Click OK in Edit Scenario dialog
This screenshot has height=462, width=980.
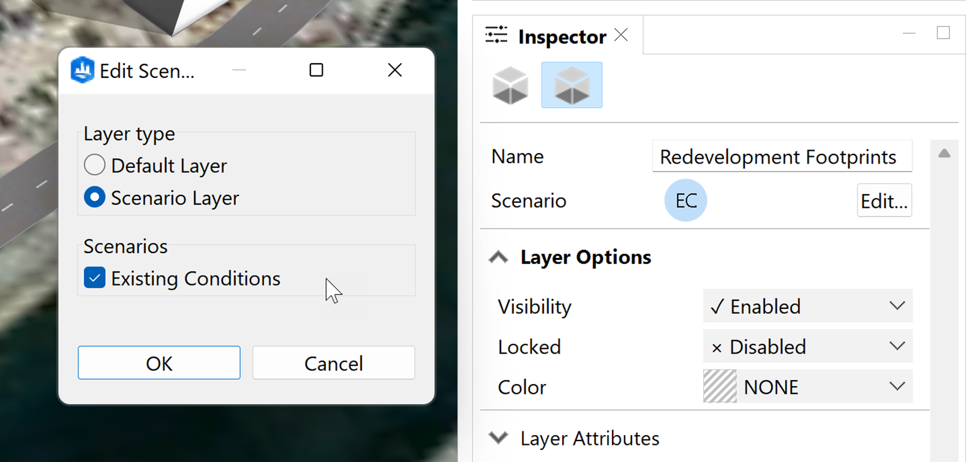[159, 363]
